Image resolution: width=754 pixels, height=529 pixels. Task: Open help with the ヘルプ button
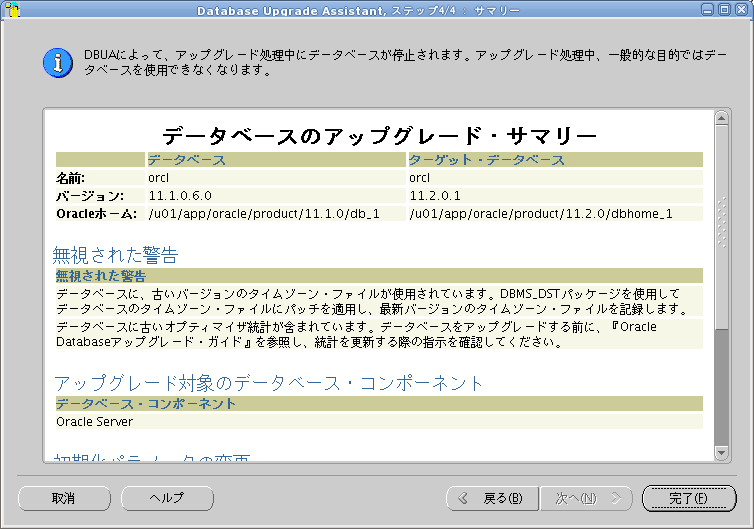click(167, 498)
